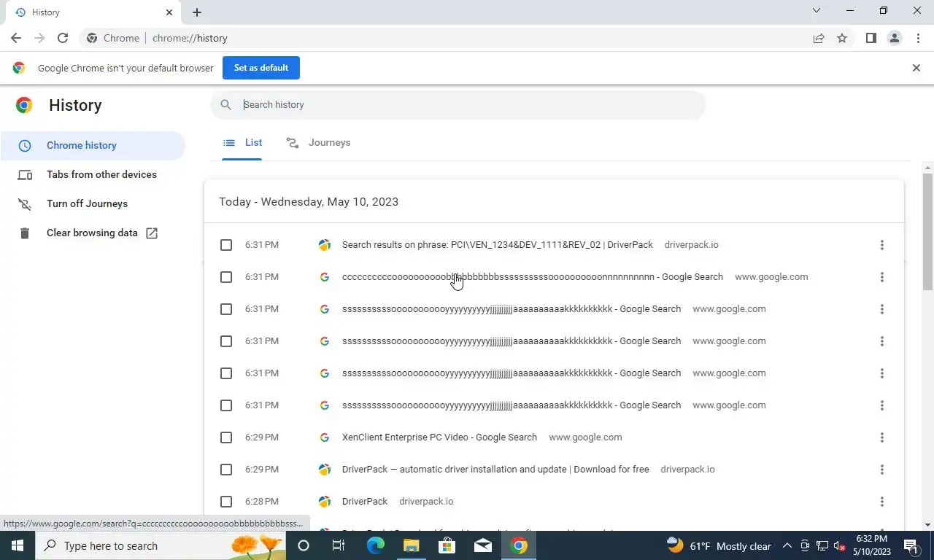Click the Set as default button
Image resolution: width=934 pixels, height=560 pixels.
click(261, 68)
